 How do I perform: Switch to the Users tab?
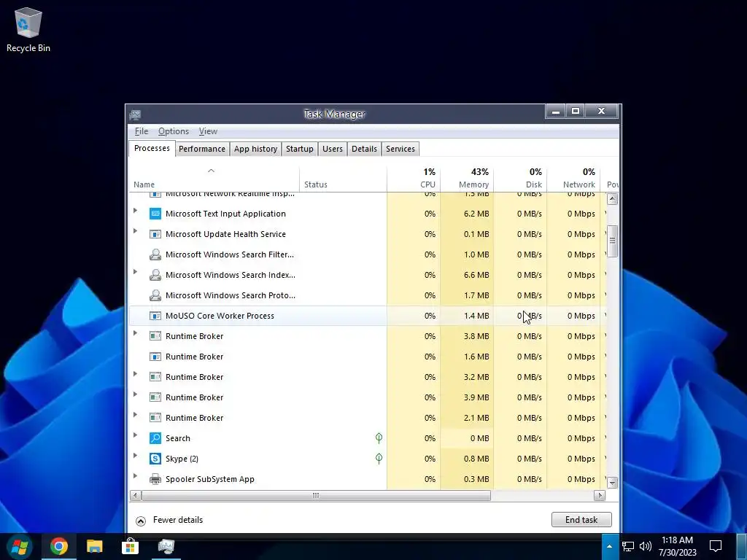click(333, 149)
